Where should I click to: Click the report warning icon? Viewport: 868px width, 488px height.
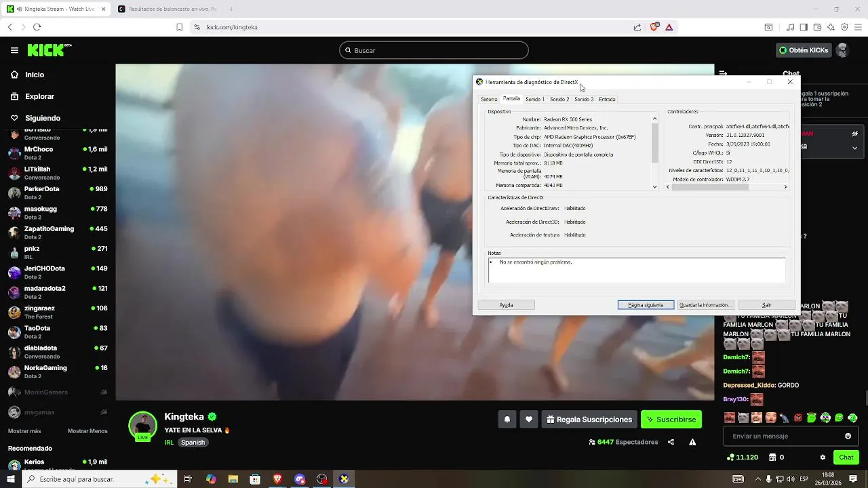[692, 442]
